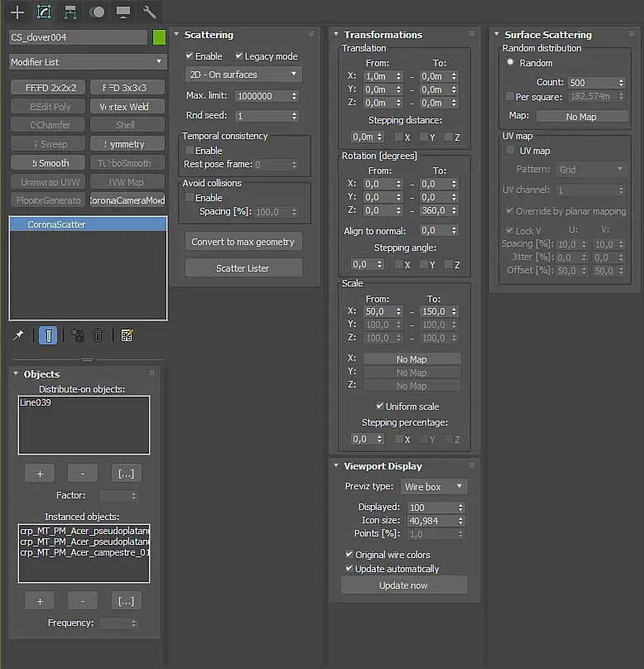Click the object name field CS_clover004
The height and width of the screenshot is (669, 644).
pos(78,37)
